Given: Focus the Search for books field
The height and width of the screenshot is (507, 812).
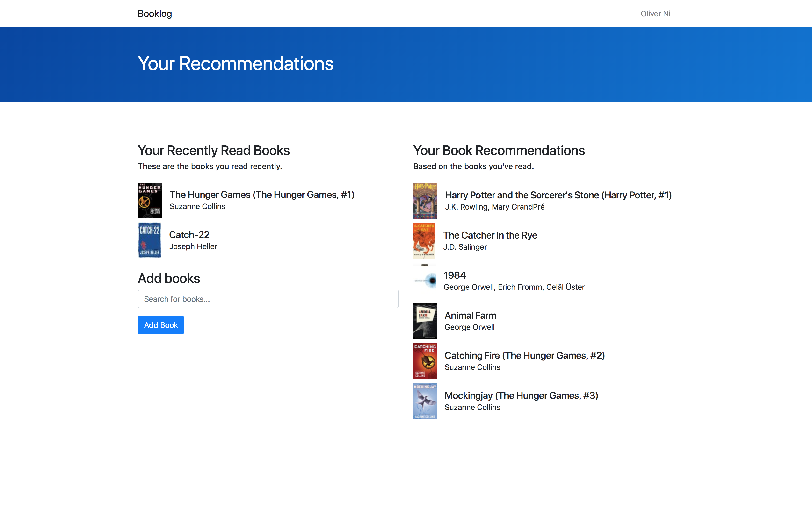Looking at the screenshot, I should point(268,299).
